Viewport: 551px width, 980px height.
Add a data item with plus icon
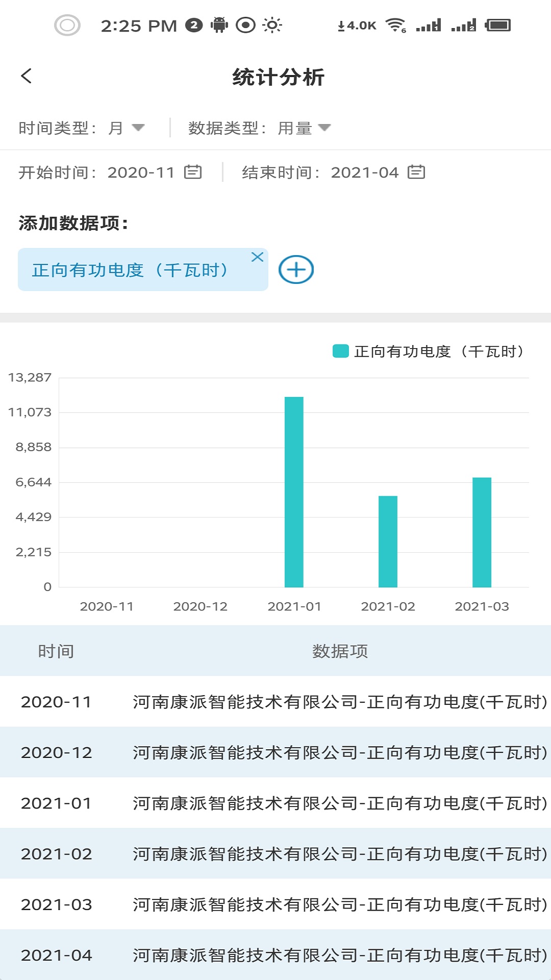(296, 269)
